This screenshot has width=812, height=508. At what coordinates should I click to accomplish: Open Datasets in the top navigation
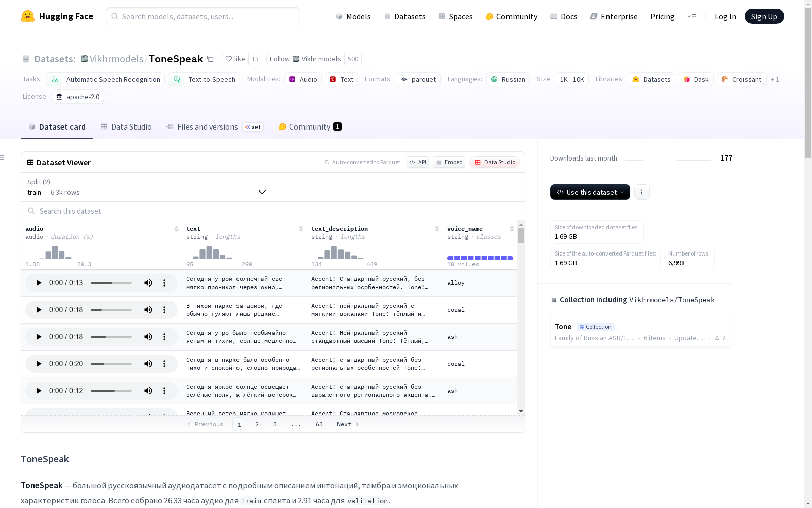404,16
